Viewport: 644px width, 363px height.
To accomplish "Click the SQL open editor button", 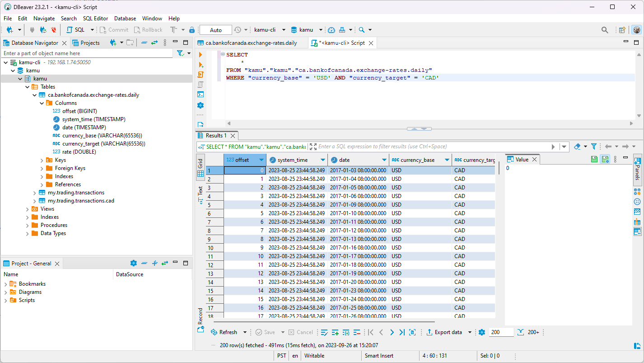I will [76, 30].
